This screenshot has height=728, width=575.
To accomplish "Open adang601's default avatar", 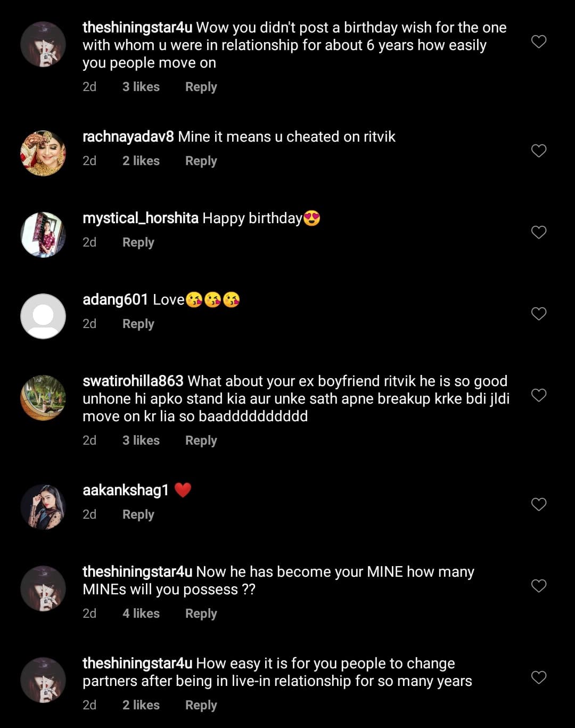I will point(43,316).
